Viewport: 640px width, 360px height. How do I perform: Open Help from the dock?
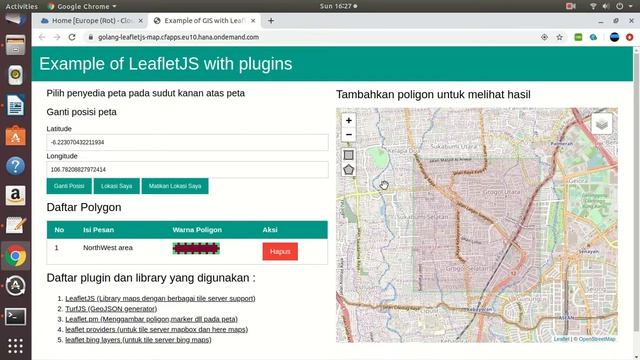tap(16, 166)
